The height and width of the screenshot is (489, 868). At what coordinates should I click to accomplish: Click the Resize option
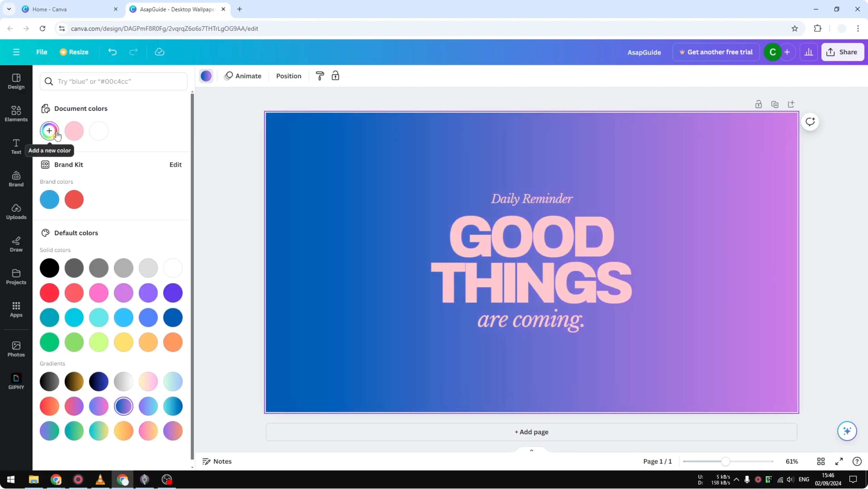[74, 52]
